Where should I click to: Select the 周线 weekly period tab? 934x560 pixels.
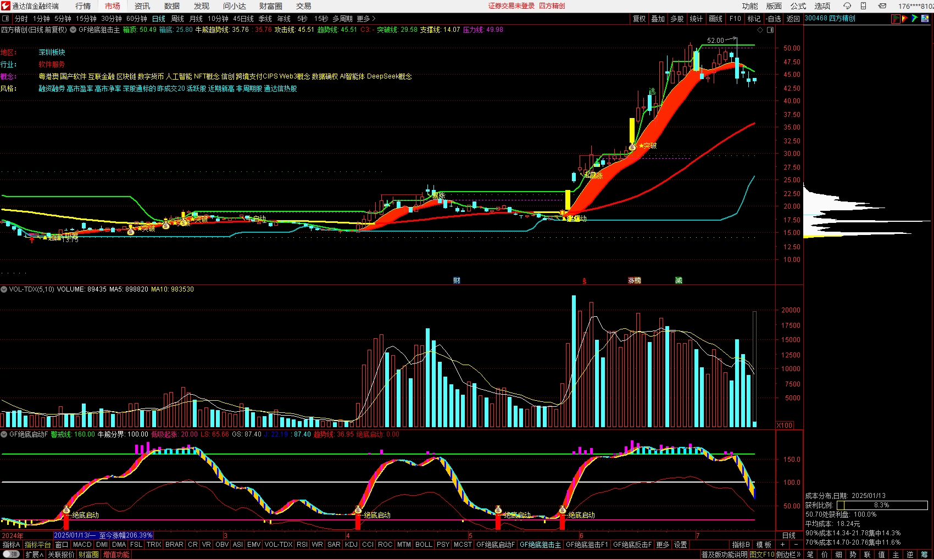coord(177,19)
